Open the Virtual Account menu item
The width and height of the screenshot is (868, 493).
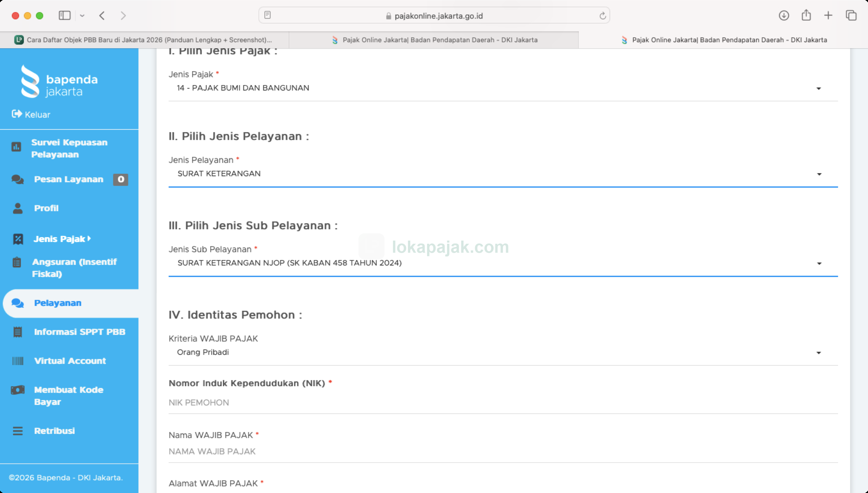tap(70, 361)
